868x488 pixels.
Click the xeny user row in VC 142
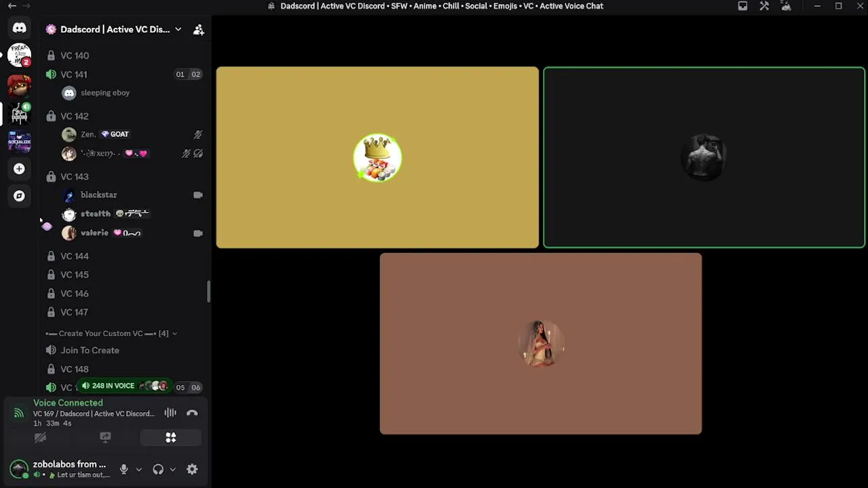point(132,153)
